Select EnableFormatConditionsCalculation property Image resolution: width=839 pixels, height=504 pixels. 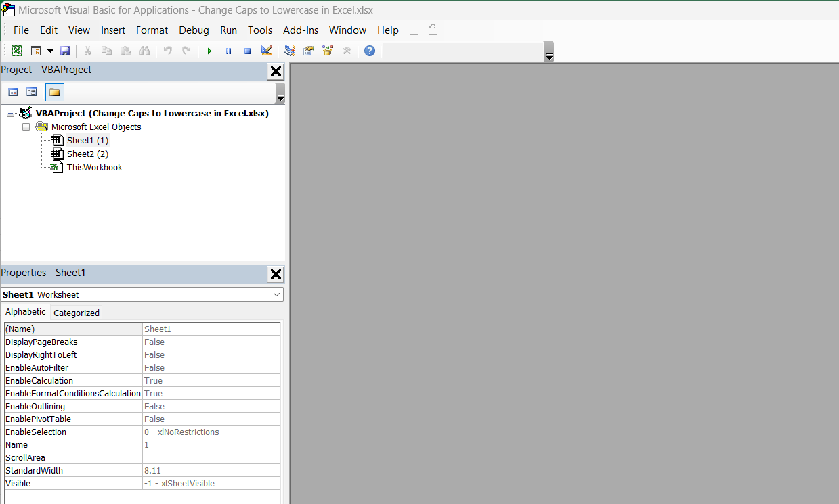[x=73, y=393]
